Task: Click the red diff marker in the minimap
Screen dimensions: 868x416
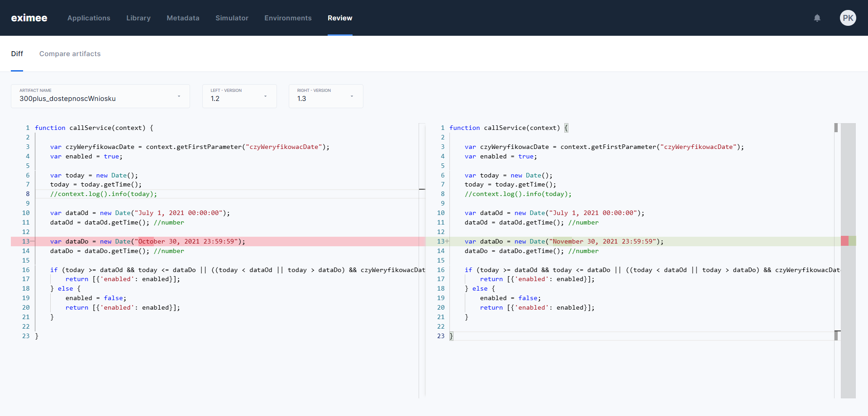Action: tap(844, 241)
